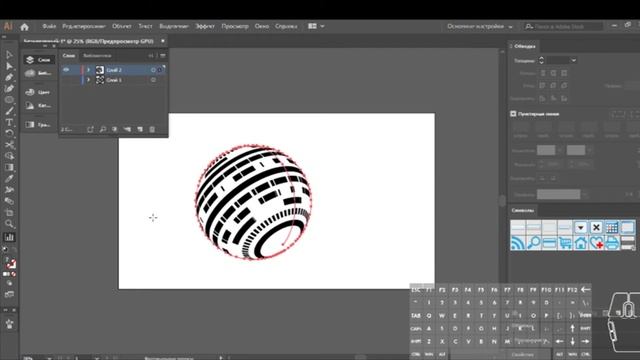
Task: Expand the Слой 1 layer
Action: coord(89,80)
